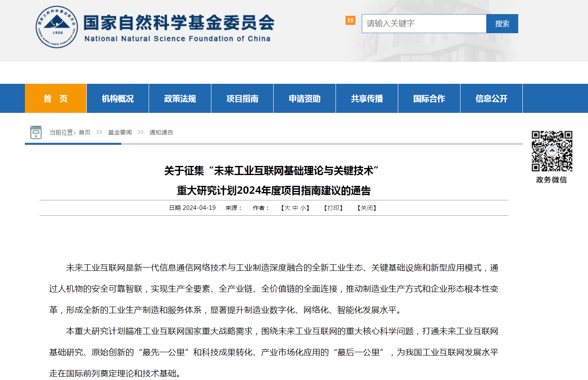This screenshot has height=380, width=588.
Task: Select the 项目指南 navigation item
Action: (242, 99)
